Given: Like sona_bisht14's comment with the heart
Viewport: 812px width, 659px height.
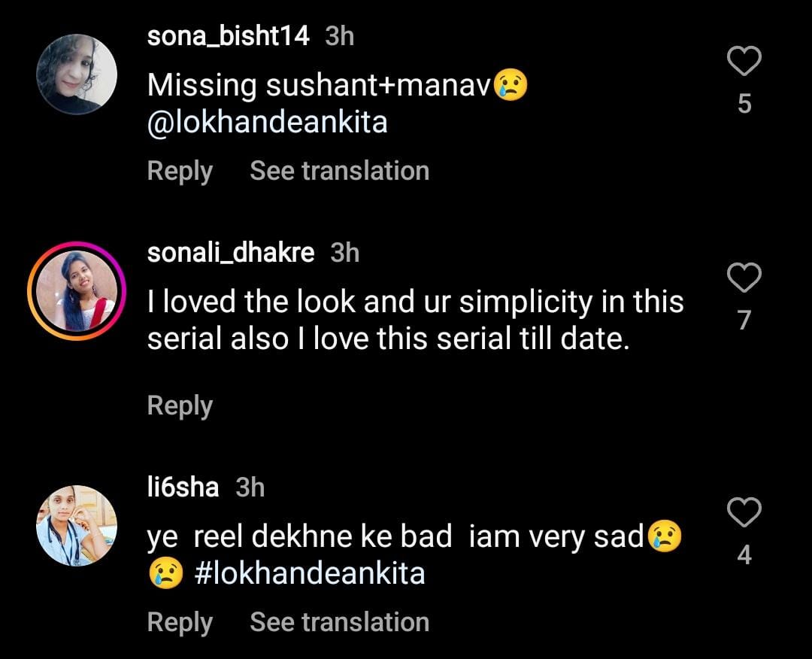Looking at the screenshot, I should coord(744,61).
